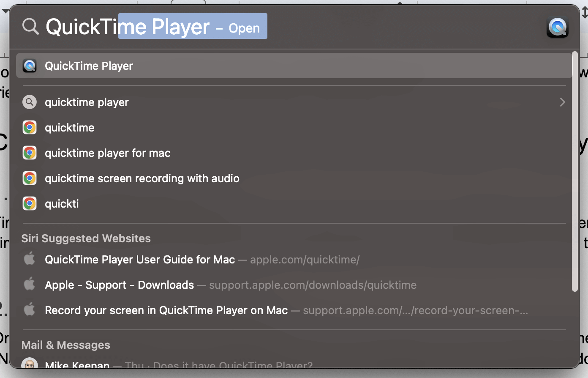Viewport: 588px width, 378px height.
Task: Choose 'quicktime player for mac' suggestion
Action: (x=294, y=153)
